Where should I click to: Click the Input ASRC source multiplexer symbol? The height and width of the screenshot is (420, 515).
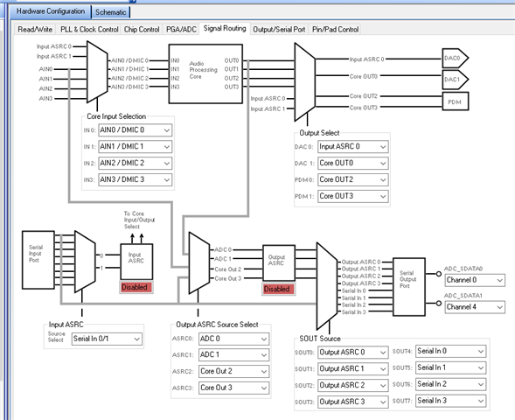coord(85,262)
